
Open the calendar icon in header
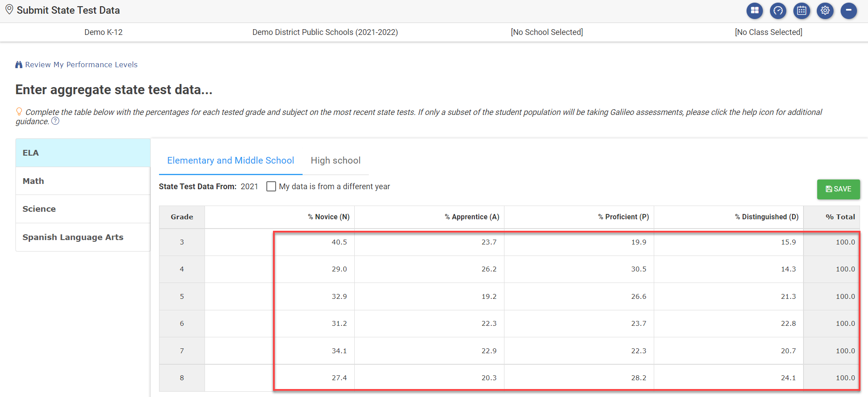801,11
